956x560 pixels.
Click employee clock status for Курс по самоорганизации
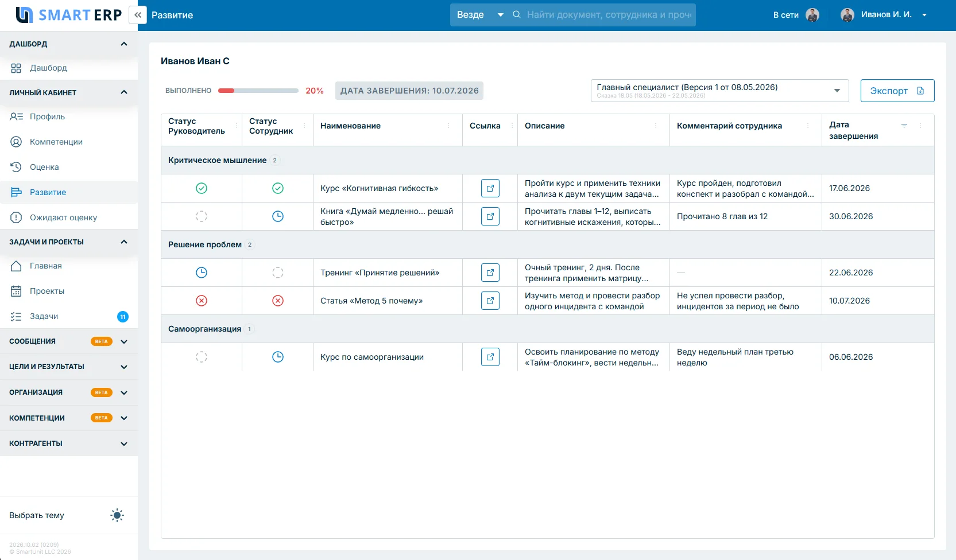coord(278,357)
